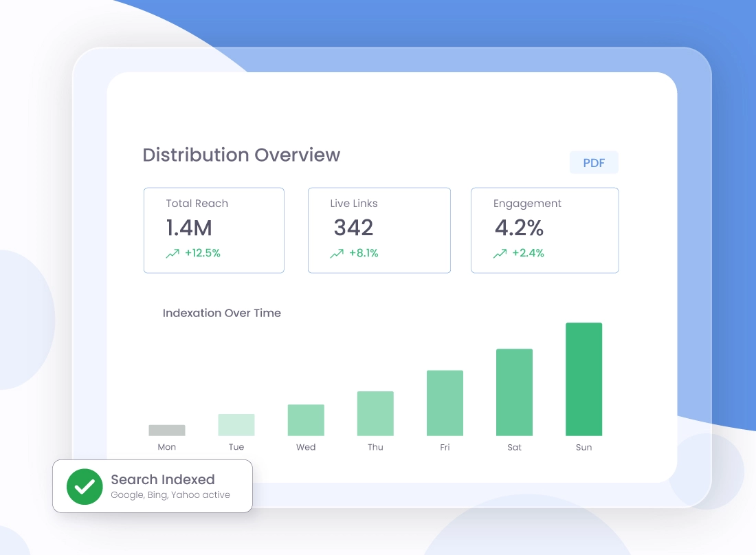The image size is (756, 555).
Task: Click the trend arrow beside +8.1%
Action: (x=337, y=253)
